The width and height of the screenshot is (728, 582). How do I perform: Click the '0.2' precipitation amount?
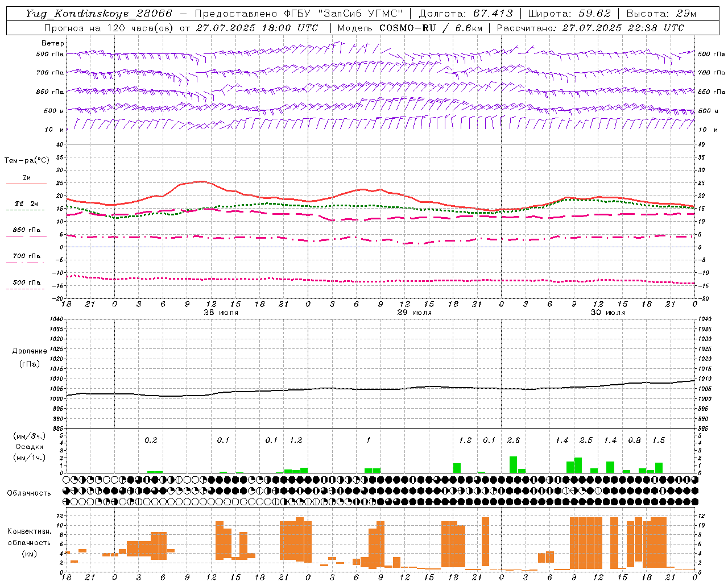[x=151, y=440]
